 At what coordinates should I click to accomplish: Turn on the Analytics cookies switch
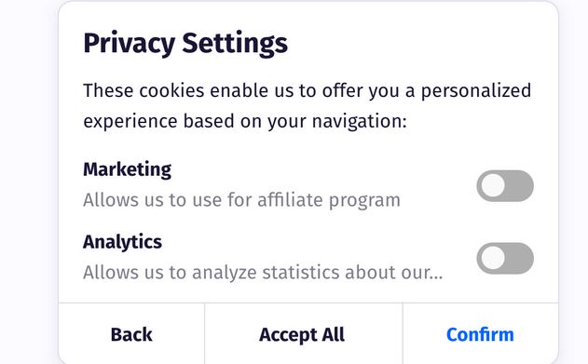click(505, 259)
